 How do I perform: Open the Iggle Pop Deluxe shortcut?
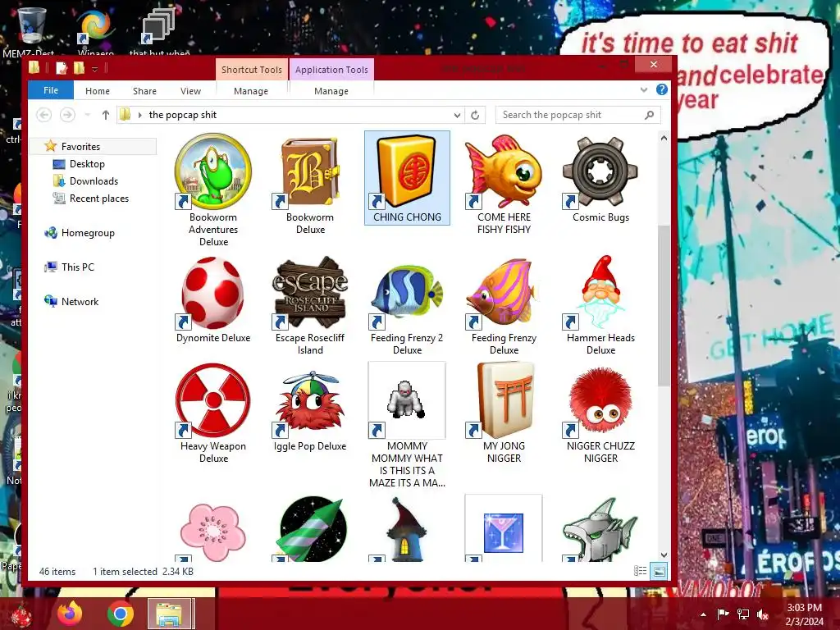point(310,400)
